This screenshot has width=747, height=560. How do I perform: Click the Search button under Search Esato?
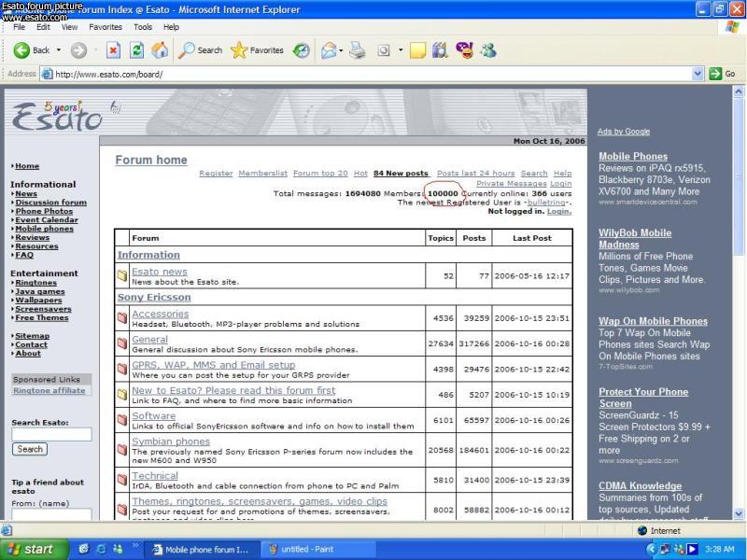click(x=30, y=449)
